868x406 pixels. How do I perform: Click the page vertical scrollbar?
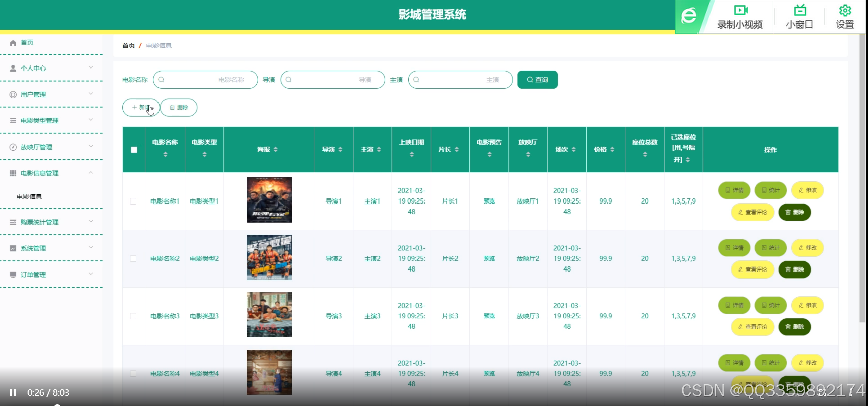[x=862, y=178]
